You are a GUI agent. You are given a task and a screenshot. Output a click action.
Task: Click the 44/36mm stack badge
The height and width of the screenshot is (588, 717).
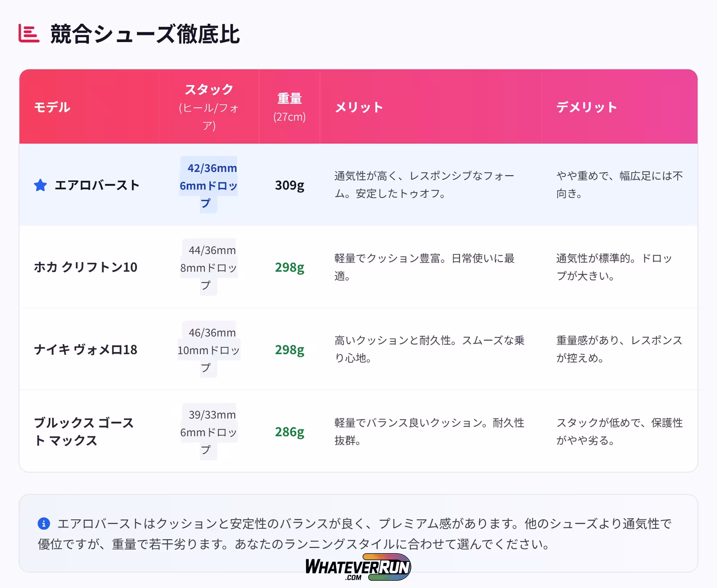[209, 267]
